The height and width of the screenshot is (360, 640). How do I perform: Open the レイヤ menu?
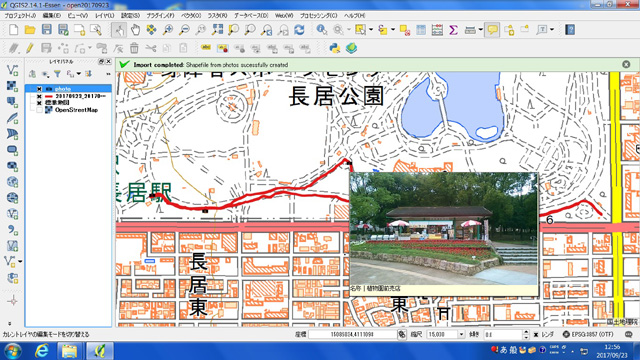(104, 16)
